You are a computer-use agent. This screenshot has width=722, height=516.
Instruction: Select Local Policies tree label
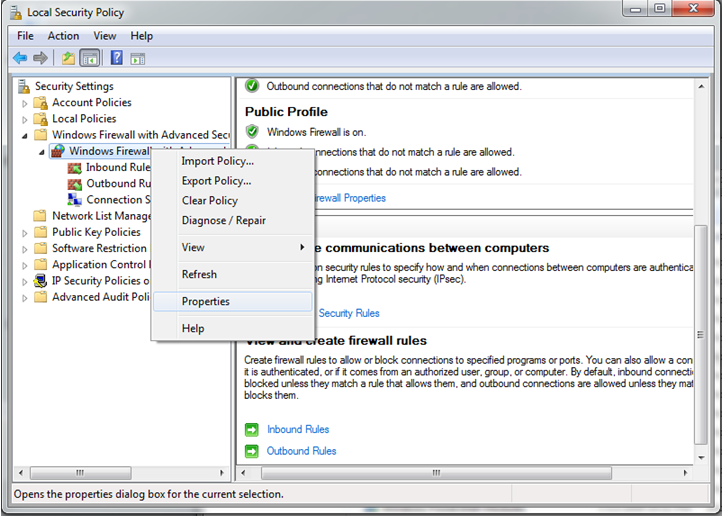point(84,119)
